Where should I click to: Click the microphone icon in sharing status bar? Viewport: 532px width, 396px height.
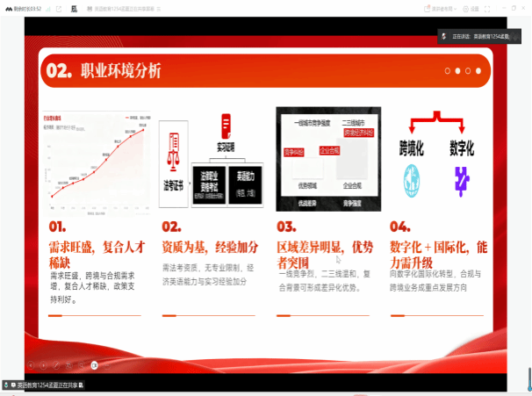click(x=8, y=385)
